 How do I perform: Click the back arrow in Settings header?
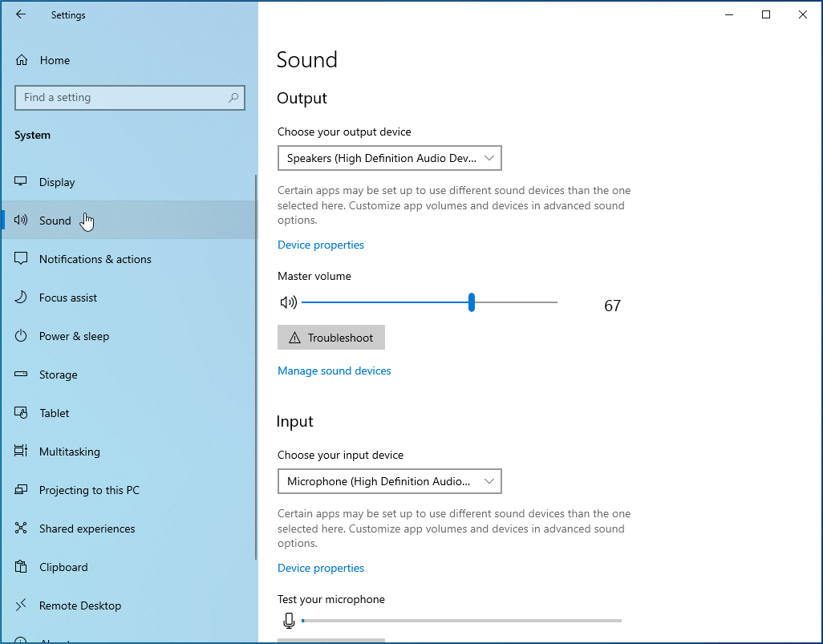(x=21, y=14)
